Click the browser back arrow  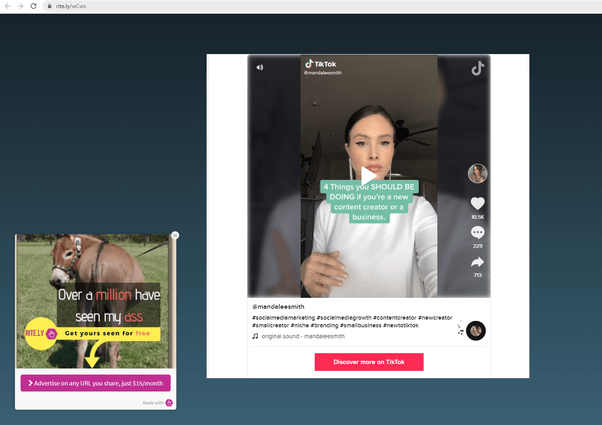pyautogui.click(x=7, y=6)
